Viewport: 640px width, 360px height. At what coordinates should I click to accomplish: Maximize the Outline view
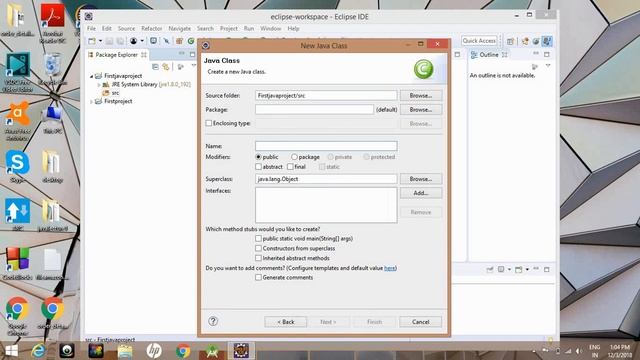pyautogui.click(x=547, y=54)
